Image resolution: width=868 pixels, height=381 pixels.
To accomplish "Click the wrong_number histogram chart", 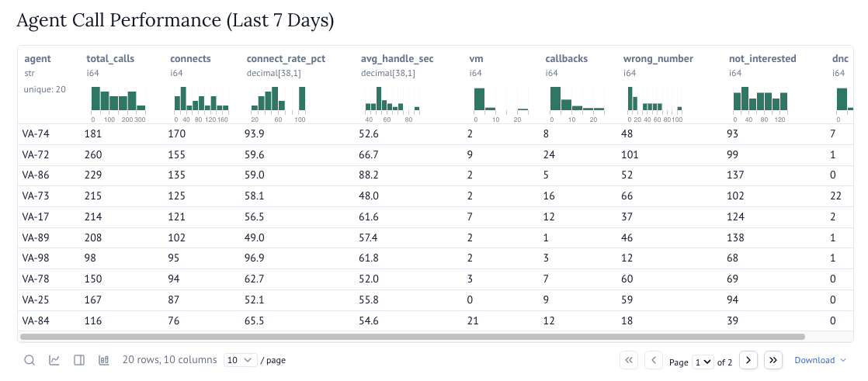I will tap(654, 99).
